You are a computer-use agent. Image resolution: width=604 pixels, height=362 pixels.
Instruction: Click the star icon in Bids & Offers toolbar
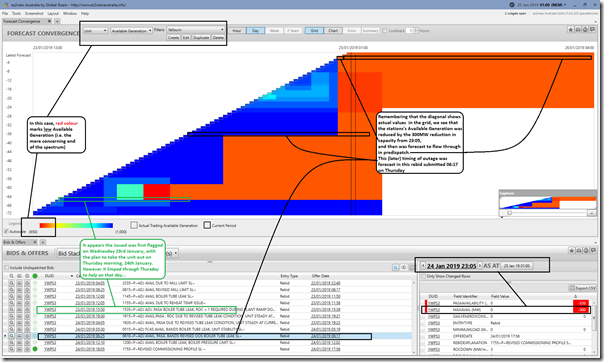(572, 251)
